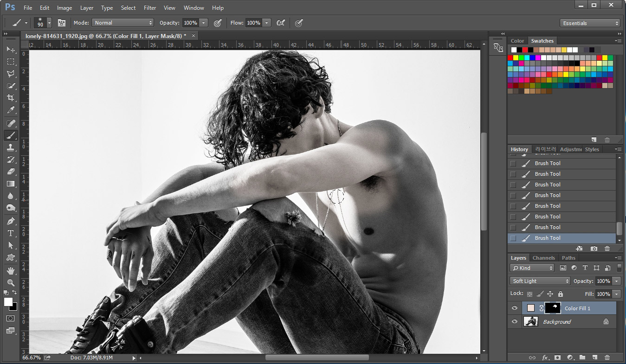Hide the Color Fill 1 layer

(x=515, y=308)
